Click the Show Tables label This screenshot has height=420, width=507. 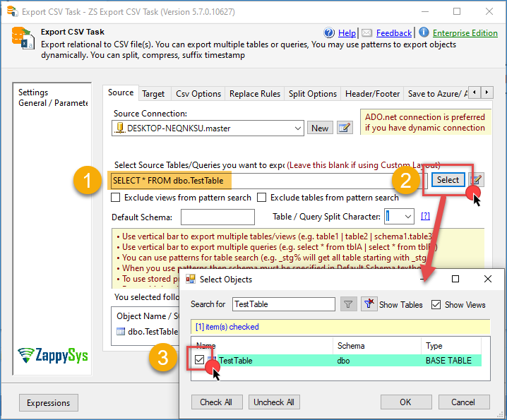pyautogui.click(x=400, y=304)
